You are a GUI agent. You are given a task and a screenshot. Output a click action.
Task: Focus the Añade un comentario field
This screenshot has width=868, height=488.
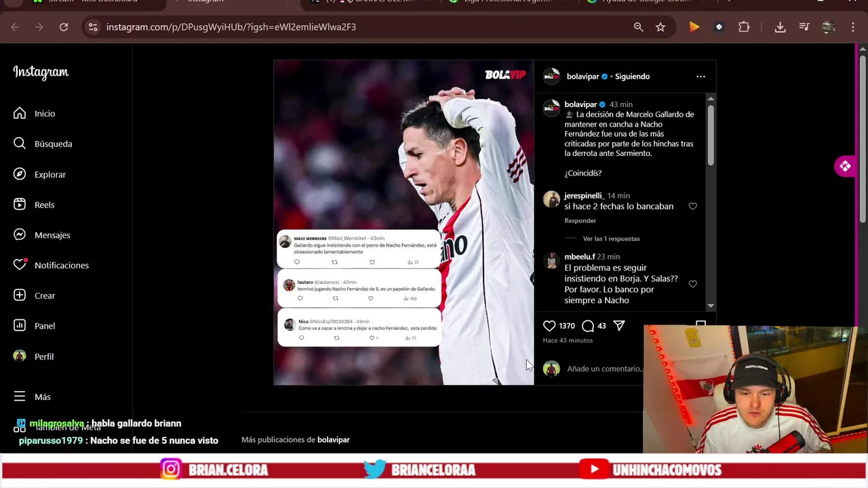click(x=604, y=369)
